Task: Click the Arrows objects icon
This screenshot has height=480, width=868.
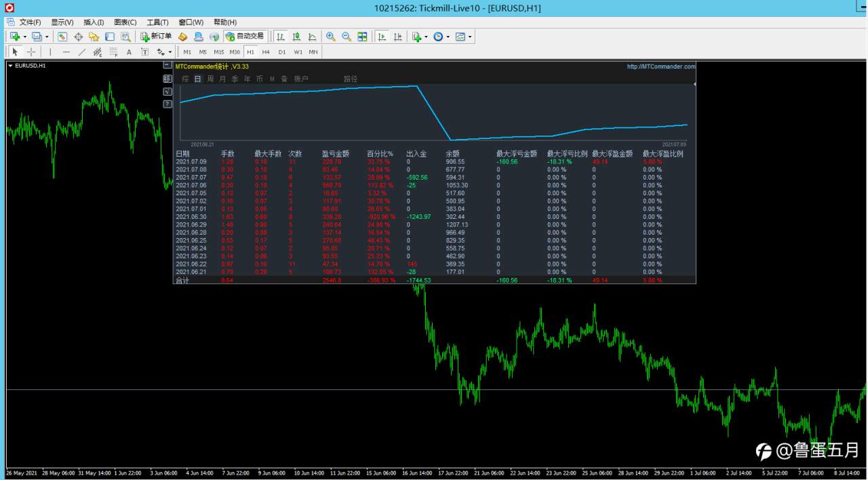Action: pos(161,52)
